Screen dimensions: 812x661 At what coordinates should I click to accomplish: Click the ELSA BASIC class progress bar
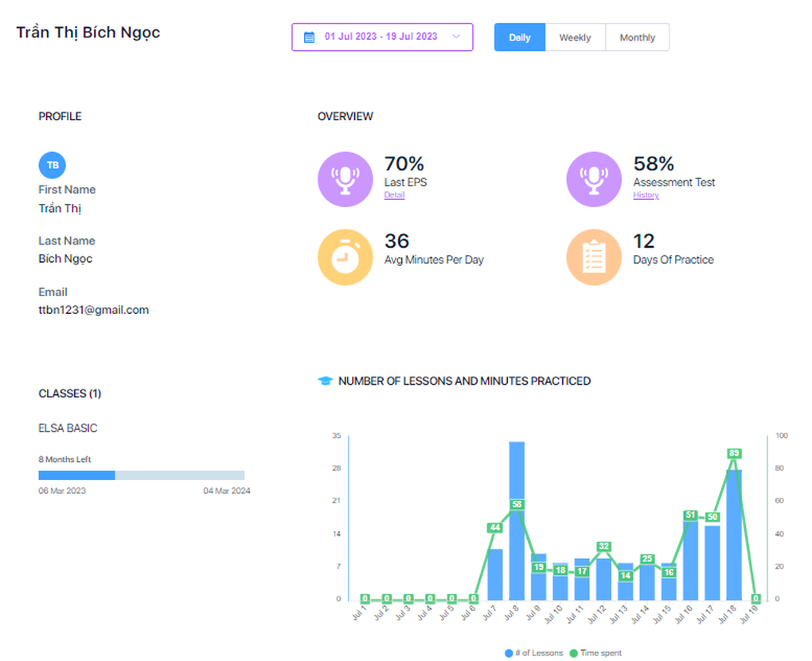tap(141, 475)
